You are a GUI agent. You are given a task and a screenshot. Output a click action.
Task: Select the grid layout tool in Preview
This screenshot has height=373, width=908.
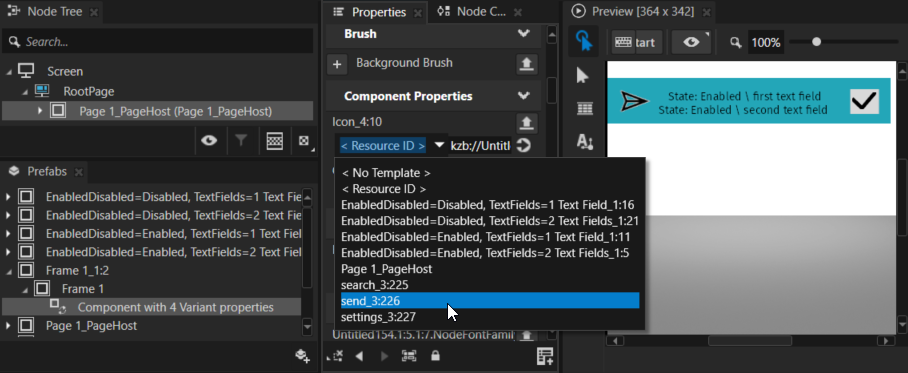[585, 108]
